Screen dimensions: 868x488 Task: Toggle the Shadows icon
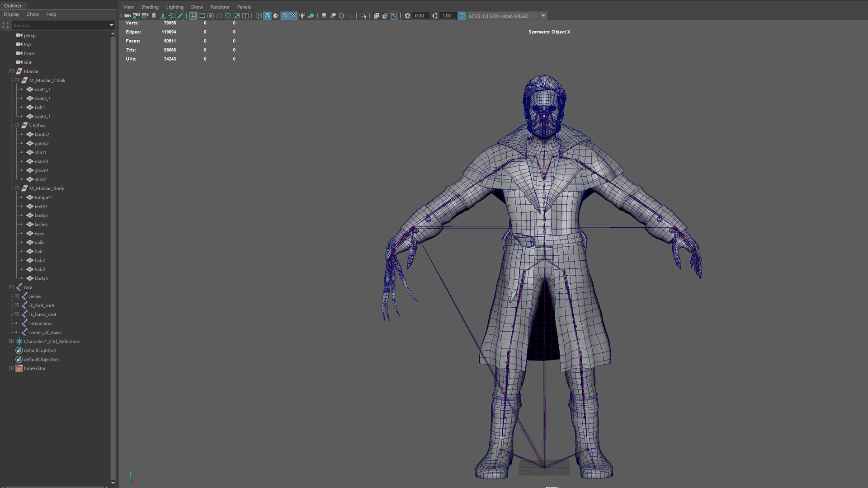pos(311,16)
